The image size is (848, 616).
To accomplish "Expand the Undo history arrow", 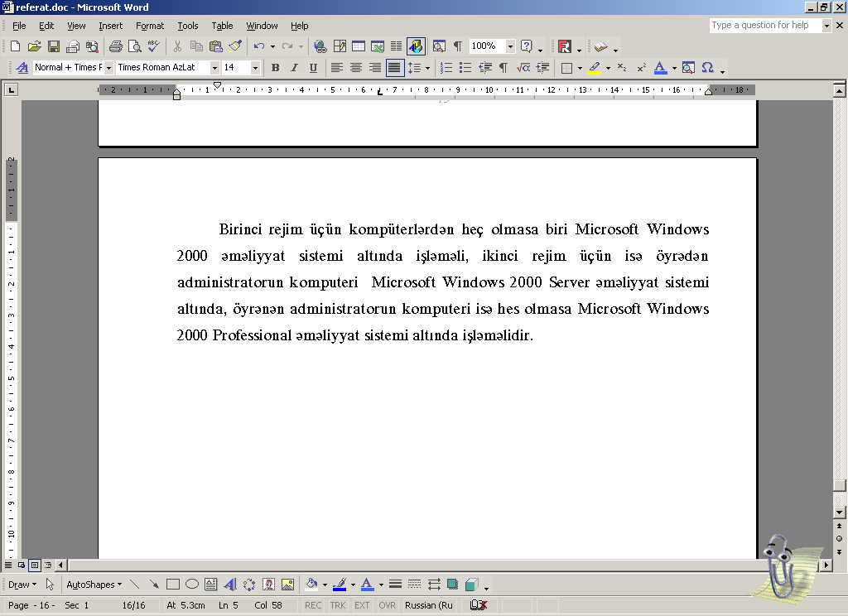I will (272, 46).
